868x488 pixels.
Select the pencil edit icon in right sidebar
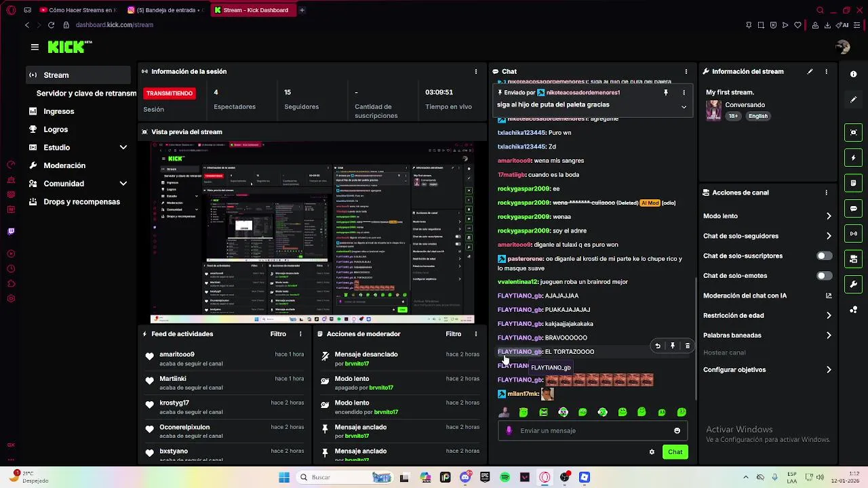(x=853, y=100)
